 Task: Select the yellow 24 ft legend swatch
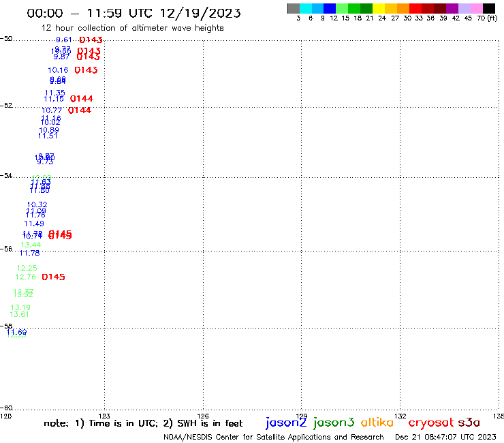[x=379, y=8]
